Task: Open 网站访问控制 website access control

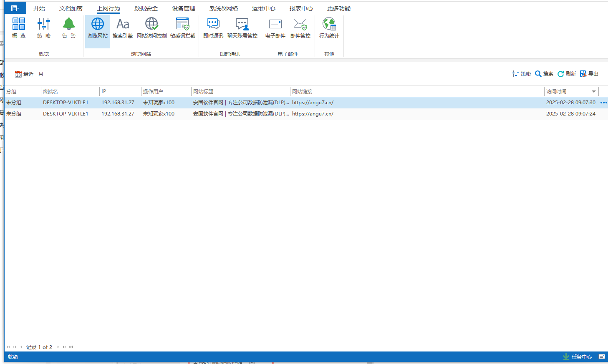Action: click(151, 28)
